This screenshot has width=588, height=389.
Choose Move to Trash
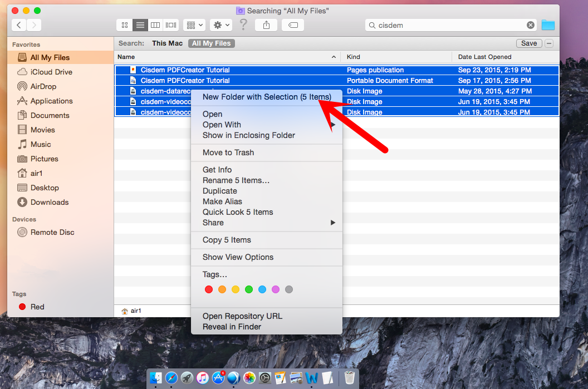coord(267,152)
